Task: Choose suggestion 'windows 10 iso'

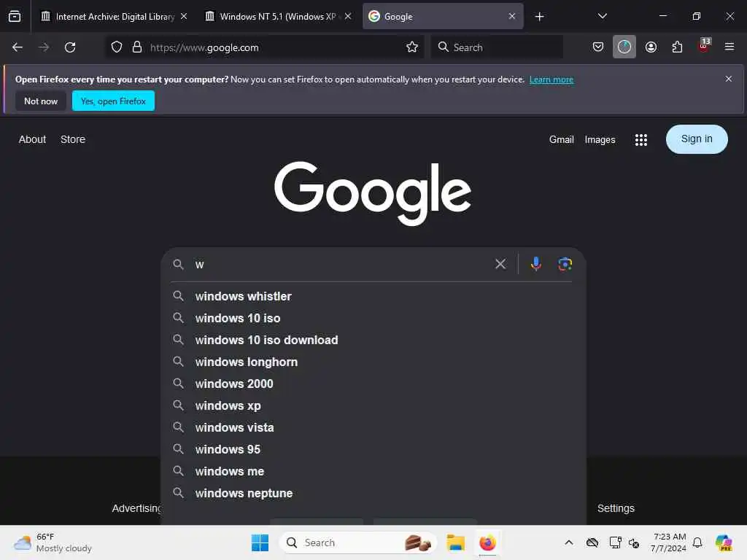Action: [x=372, y=318]
